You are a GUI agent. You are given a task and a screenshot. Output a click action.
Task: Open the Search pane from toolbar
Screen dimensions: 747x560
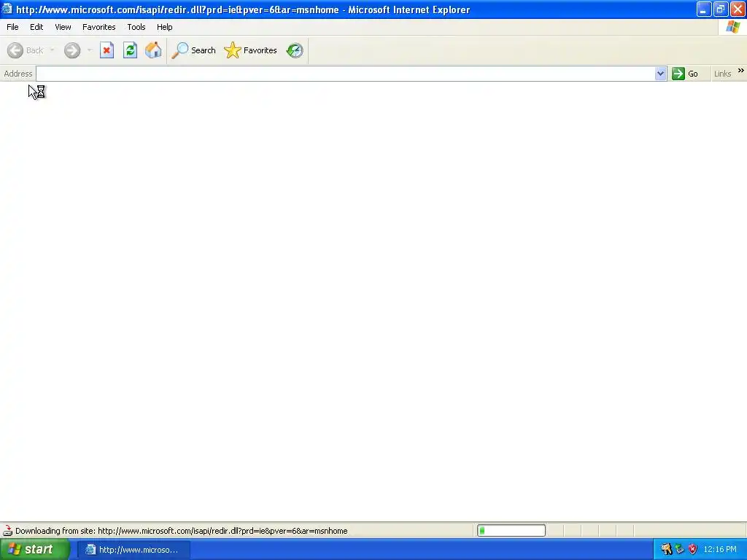pos(193,50)
